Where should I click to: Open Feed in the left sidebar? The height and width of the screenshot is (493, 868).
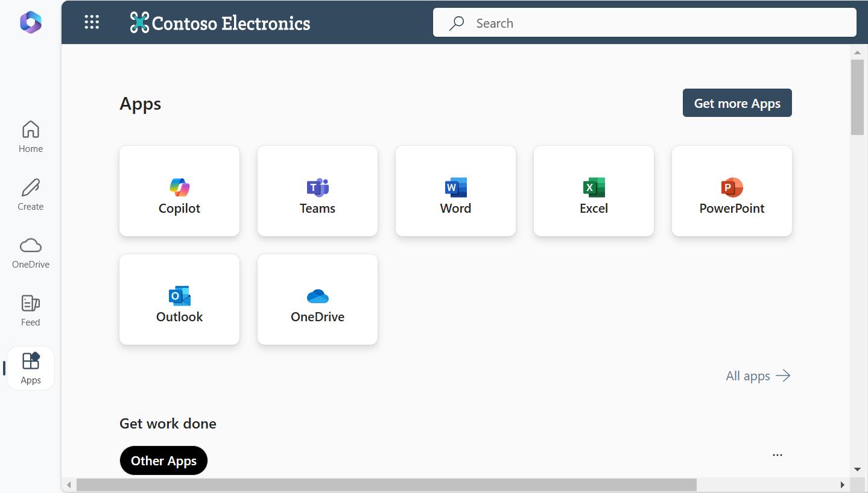coord(31,310)
